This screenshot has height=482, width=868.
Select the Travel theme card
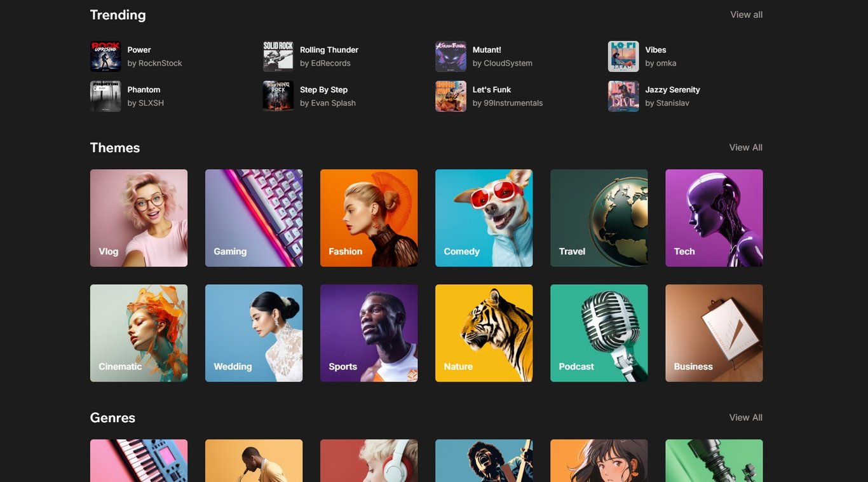[599, 218]
